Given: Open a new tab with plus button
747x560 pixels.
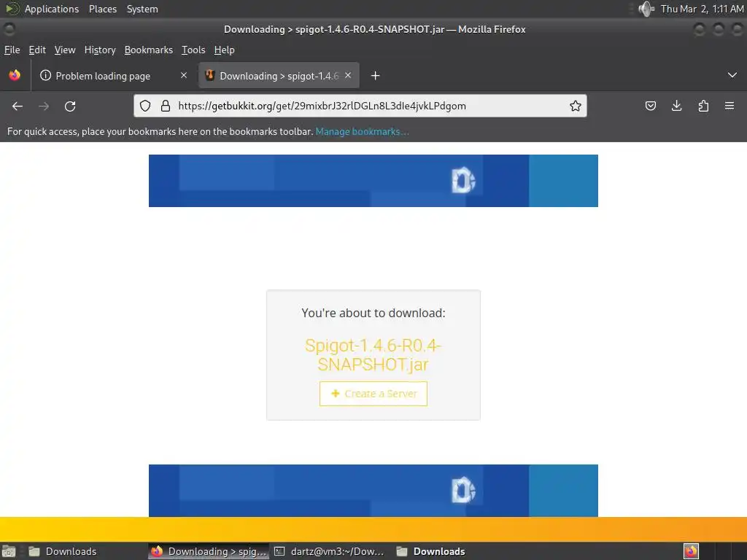Looking at the screenshot, I should click(x=376, y=76).
